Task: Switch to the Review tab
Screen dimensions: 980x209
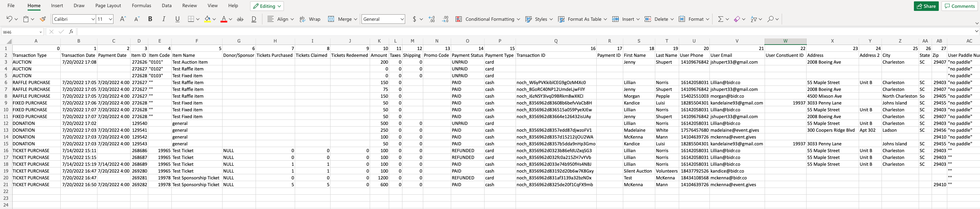Action: [189, 6]
